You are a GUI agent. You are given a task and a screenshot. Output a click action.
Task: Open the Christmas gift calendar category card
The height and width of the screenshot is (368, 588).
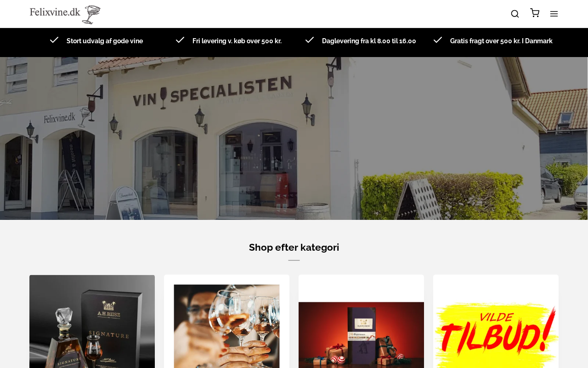(x=361, y=322)
